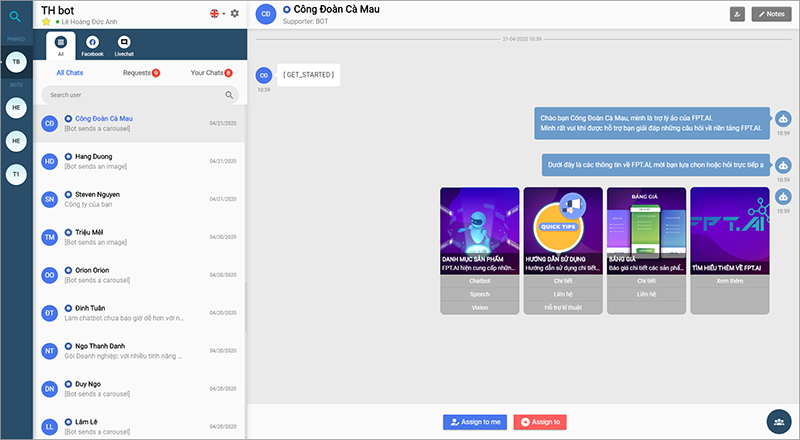Open the Đinh Tuân conversation
The image size is (800, 440).
(139, 313)
